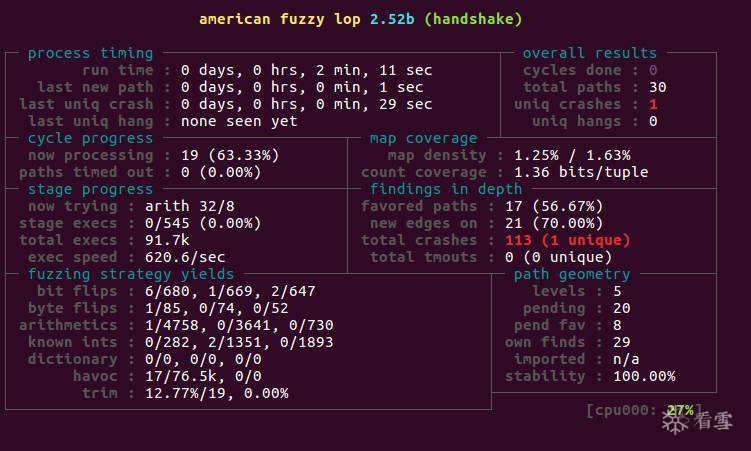Click the '[cpu000:' usage indicator label

click(621, 410)
